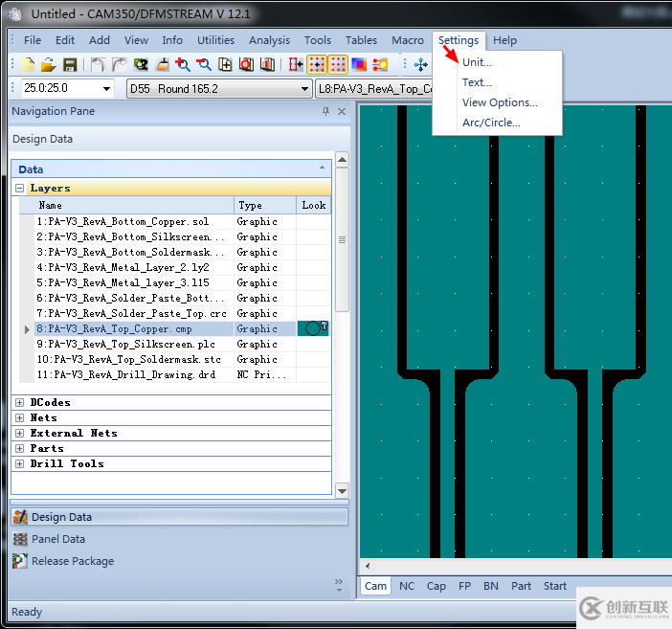Image resolution: width=672 pixels, height=629 pixels.
Task: Click the New file toolbar icon
Action: click(29, 65)
